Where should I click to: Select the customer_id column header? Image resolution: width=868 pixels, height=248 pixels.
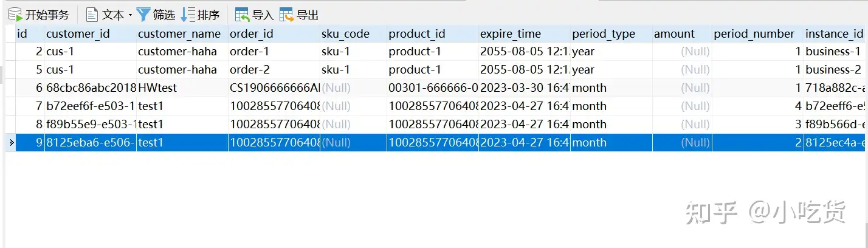[x=78, y=34]
